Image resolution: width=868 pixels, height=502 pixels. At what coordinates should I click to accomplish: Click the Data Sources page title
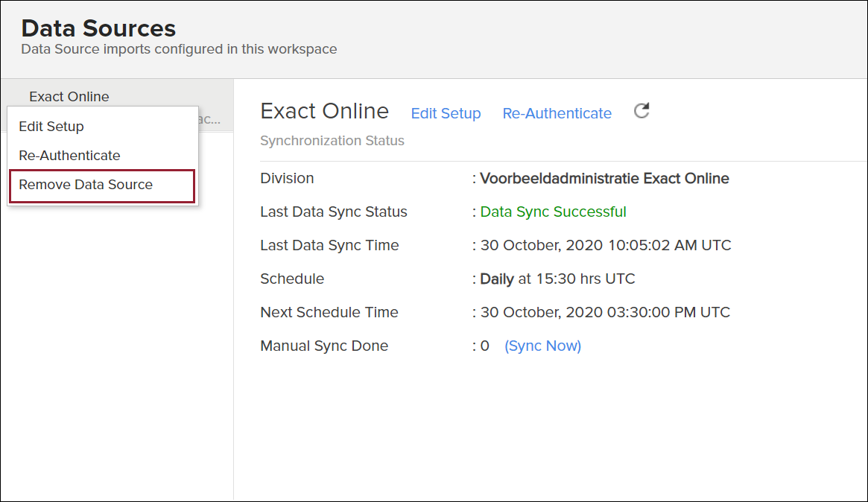pos(98,28)
